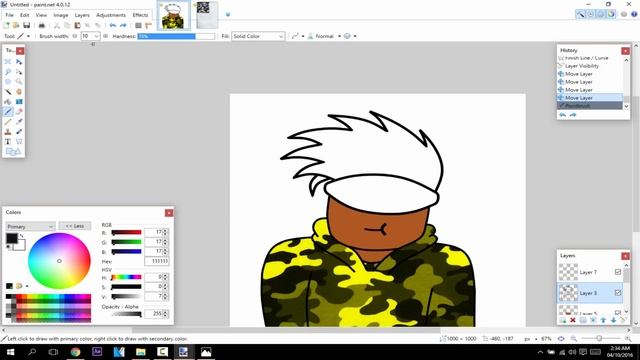Toggle Layer 7 visibility checkbox
This screenshot has height=360, width=640.
pos(618,272)
